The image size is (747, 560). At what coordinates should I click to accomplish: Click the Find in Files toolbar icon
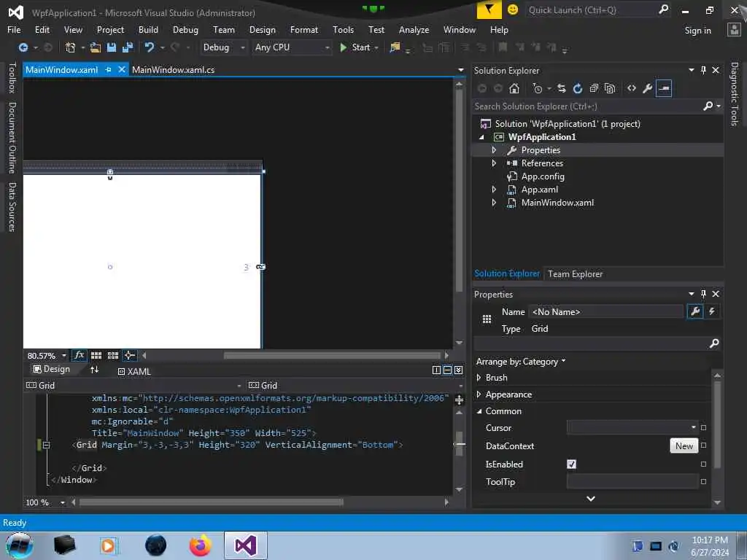point(395,47)
